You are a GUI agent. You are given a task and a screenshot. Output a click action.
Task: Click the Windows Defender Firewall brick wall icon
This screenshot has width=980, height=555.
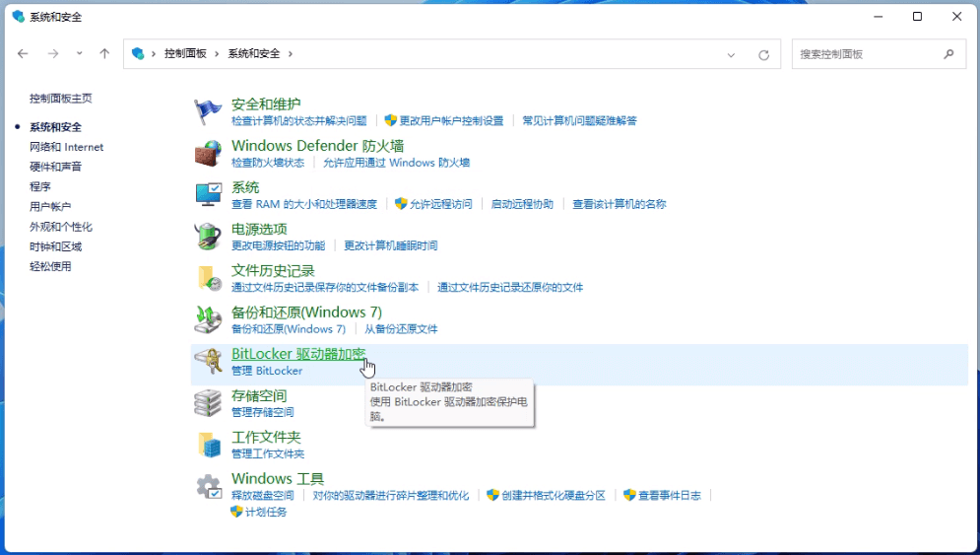[208, 153]
